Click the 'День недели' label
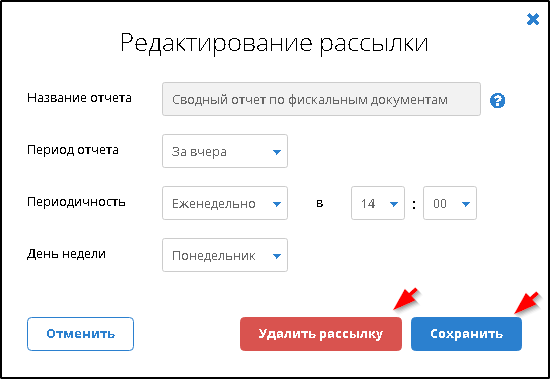Screen dimensions: 550x379 pyautogui.click(x=66, y=254)
